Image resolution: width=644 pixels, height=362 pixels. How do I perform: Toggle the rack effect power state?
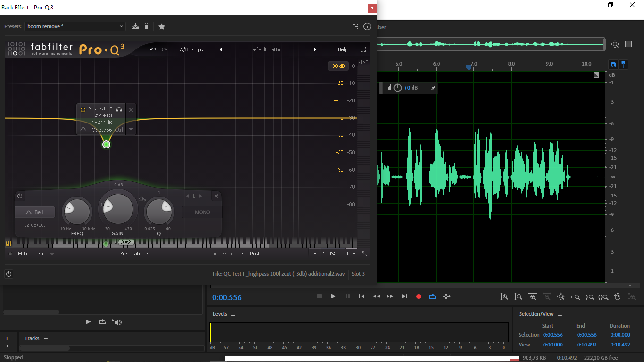click(8, 274)
